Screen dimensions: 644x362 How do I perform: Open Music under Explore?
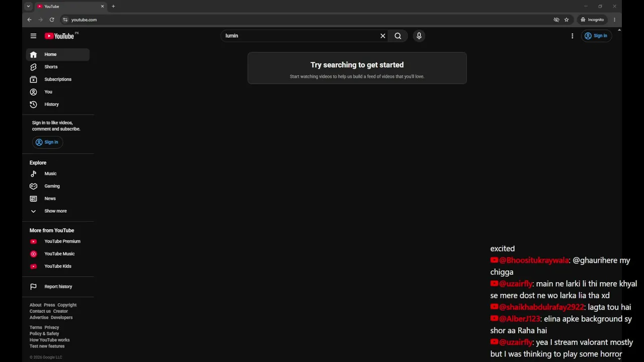click(x=58, y=173)
